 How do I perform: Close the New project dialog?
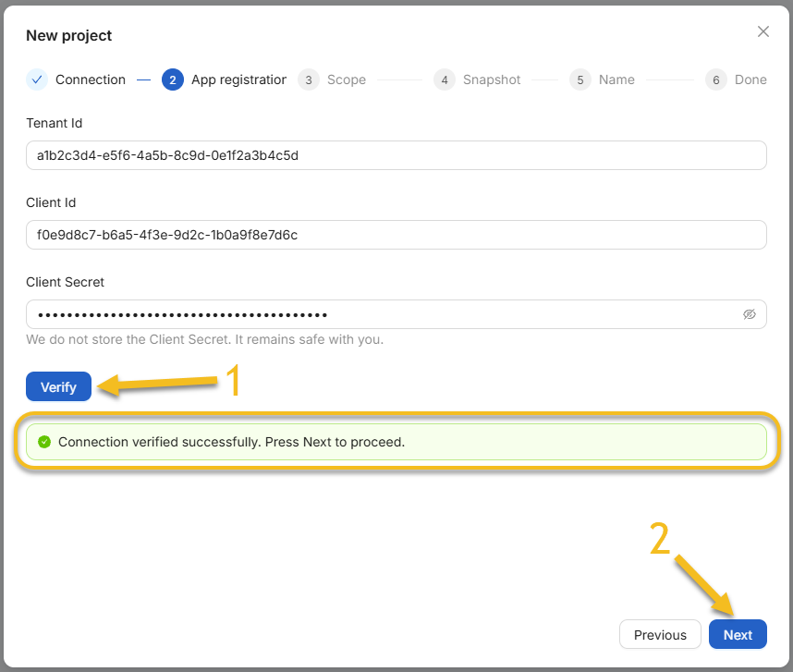763,31
